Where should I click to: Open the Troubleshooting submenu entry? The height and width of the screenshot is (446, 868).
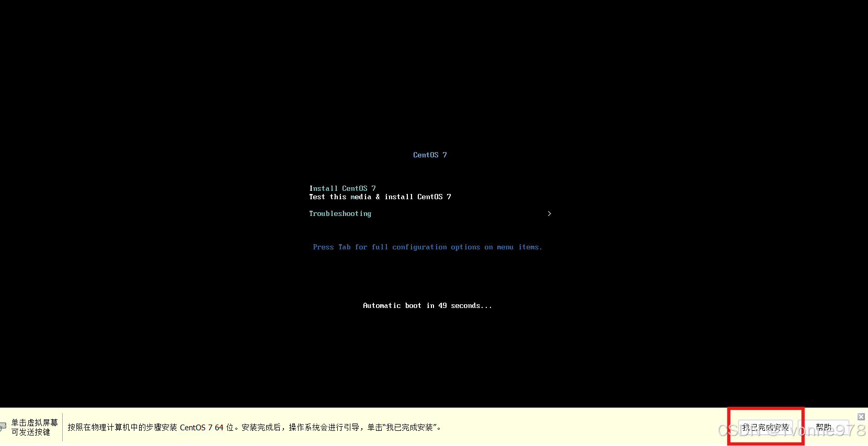pyautogui.click(x=340, y=214)
